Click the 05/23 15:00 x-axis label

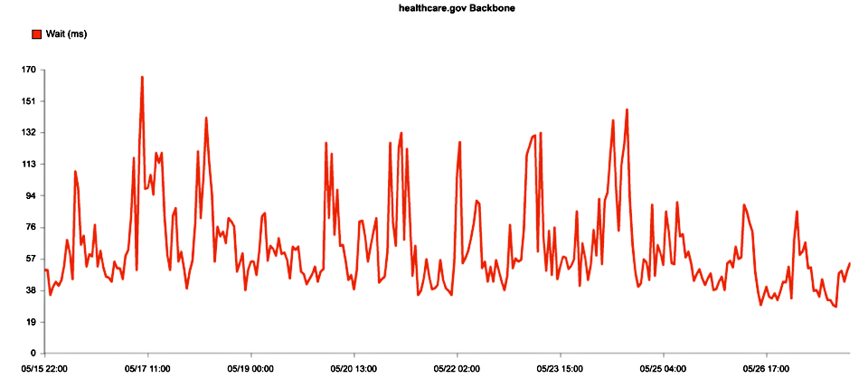561,367
